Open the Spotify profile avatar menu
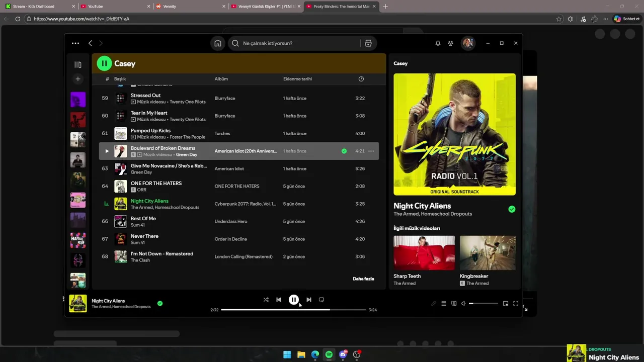Viewport: 644px width, 362px height. click(x=468, y=43)
